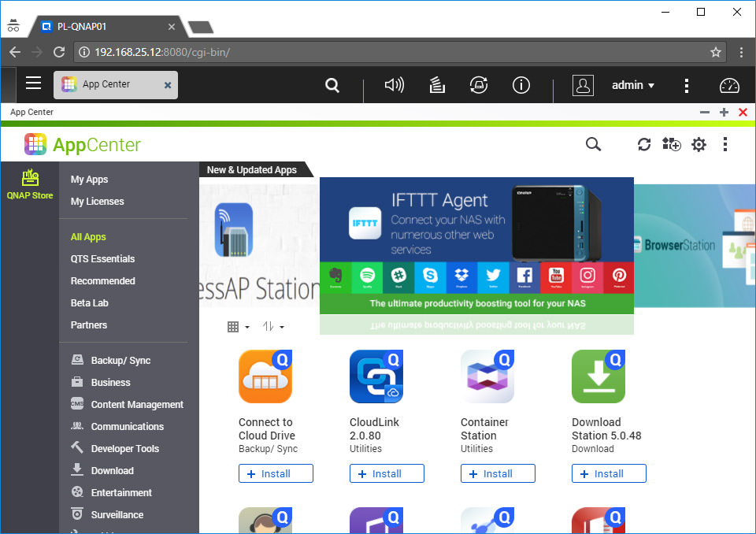Install Container Station
756x534 pixels.
pos(498,473)
